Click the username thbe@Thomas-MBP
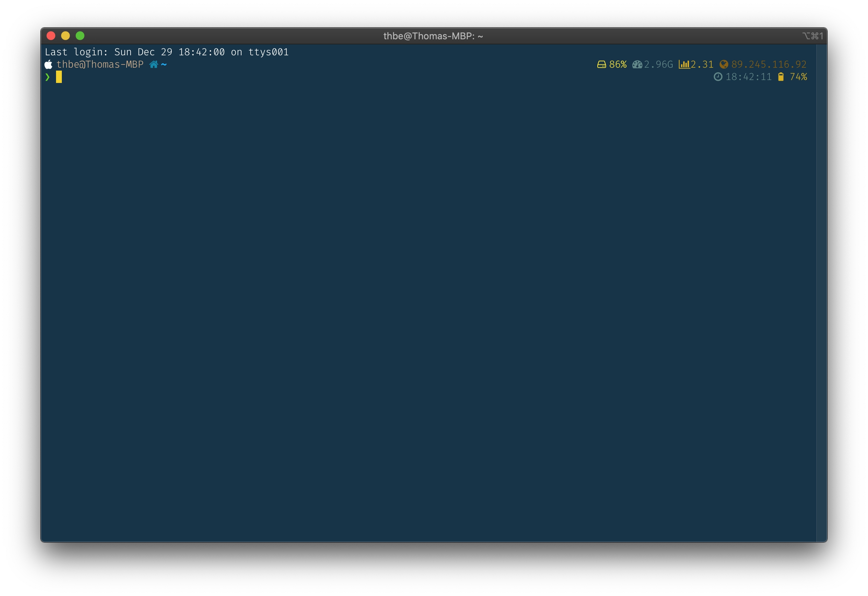 click(x=101, y=64)
